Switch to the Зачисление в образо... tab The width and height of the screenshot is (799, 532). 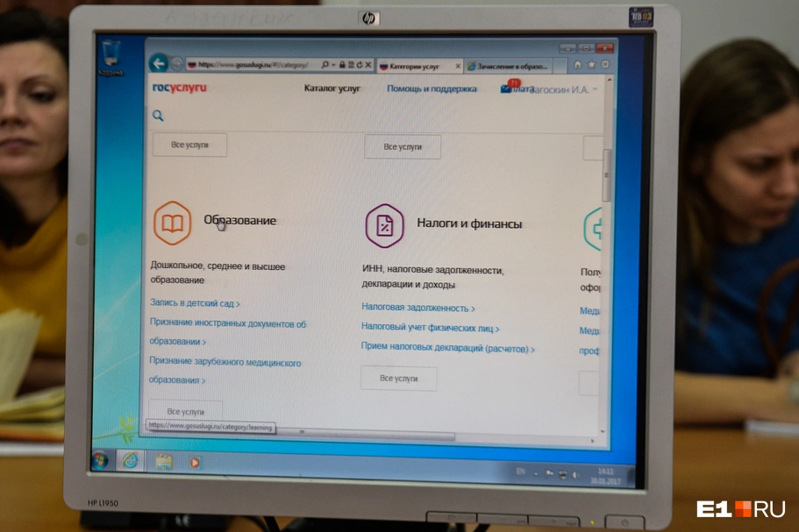coord(508,67)
